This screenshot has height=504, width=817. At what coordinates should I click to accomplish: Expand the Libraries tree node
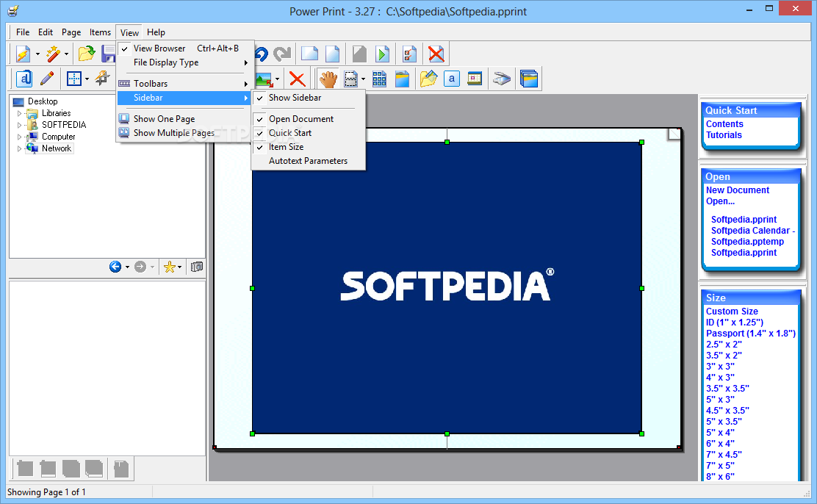coord(19,113)
